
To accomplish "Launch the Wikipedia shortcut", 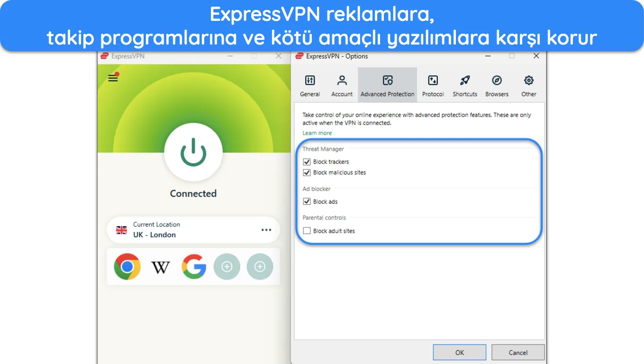I will pos(160,267).
